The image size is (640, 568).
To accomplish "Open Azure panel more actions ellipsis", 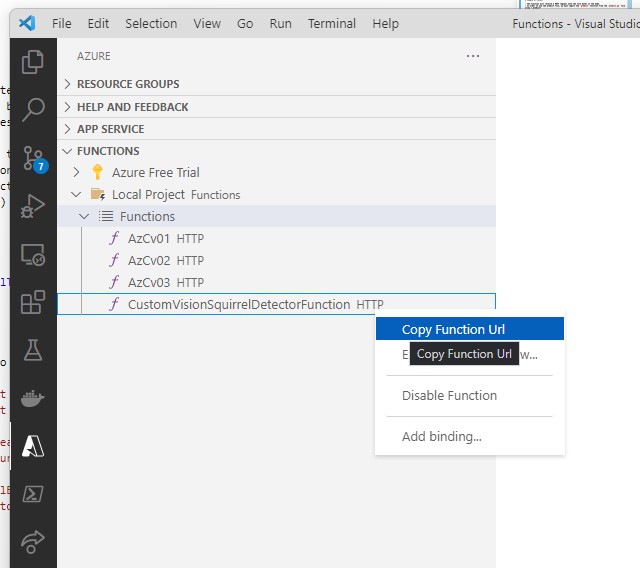I will [473, 56].
